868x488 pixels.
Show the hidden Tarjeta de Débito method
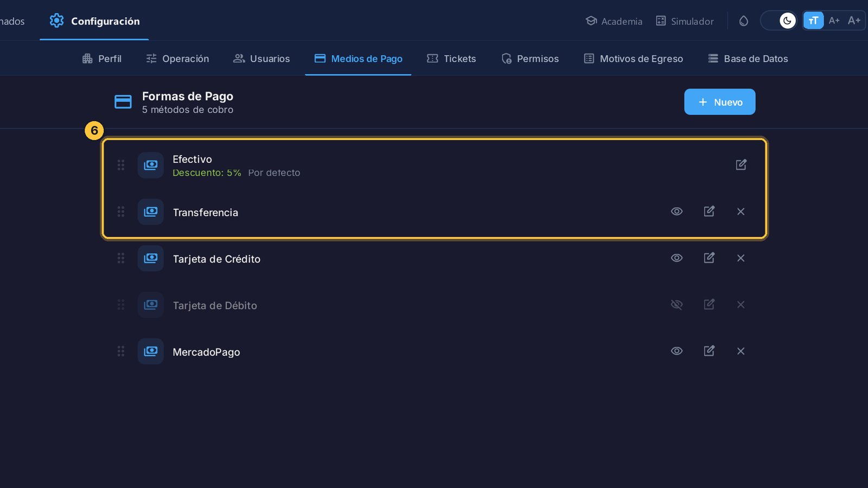(676, 305)
